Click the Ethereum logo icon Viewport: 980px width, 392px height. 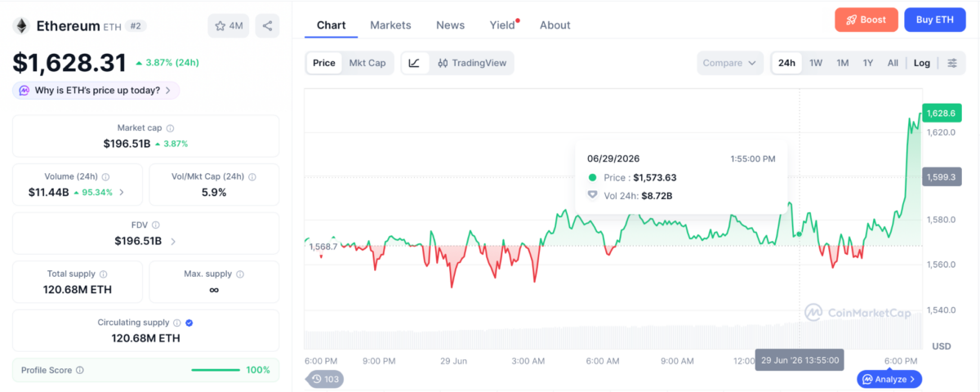coord(20,26)
